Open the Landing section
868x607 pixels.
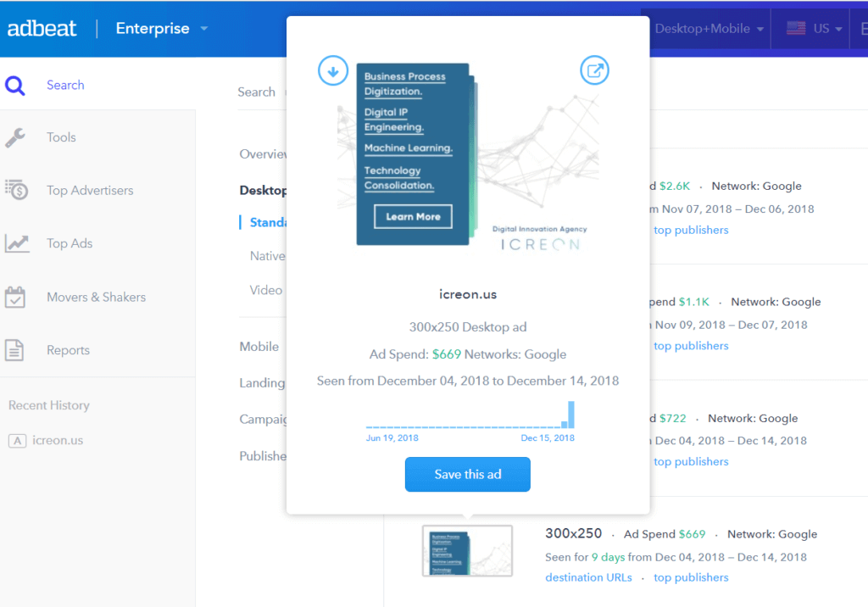(x=263, y=383)
